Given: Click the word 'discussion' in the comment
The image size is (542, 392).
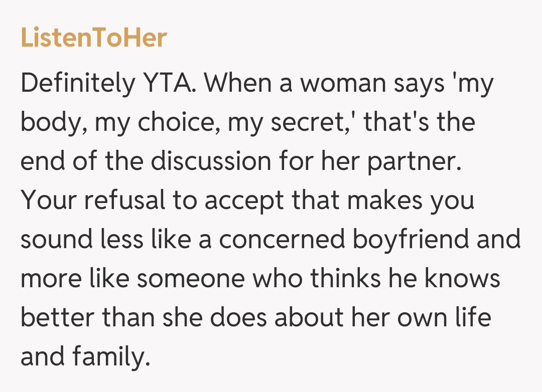Looking at the screenshot, I should click(x=212, y=162).
